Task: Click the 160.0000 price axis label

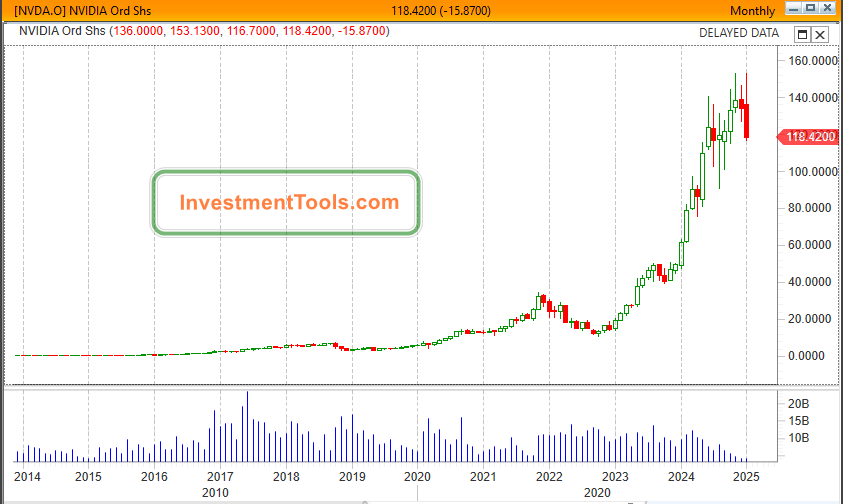Action: pos(813,60)
